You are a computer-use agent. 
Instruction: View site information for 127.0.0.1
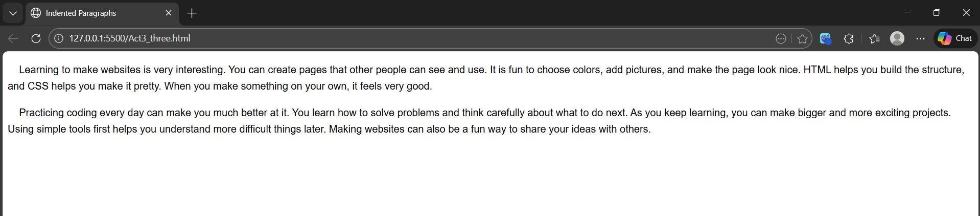[59, 38]
